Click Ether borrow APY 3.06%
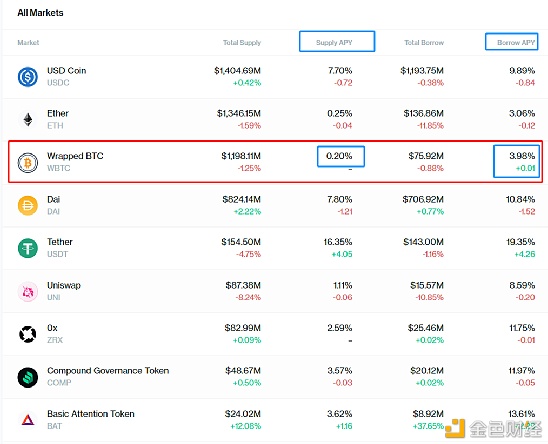This screenshot has width=548, height=444. coord(522,113)
